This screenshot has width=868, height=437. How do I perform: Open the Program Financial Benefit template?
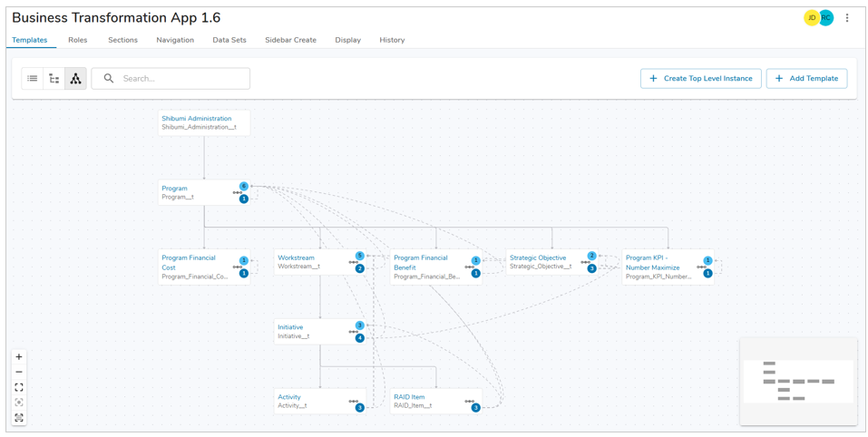tap(421, 262)
